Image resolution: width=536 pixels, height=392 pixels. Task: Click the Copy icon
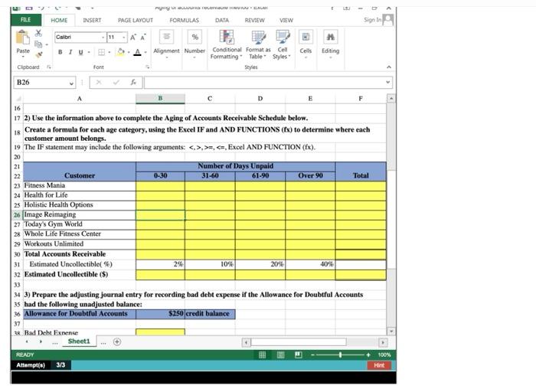(38, 44)
